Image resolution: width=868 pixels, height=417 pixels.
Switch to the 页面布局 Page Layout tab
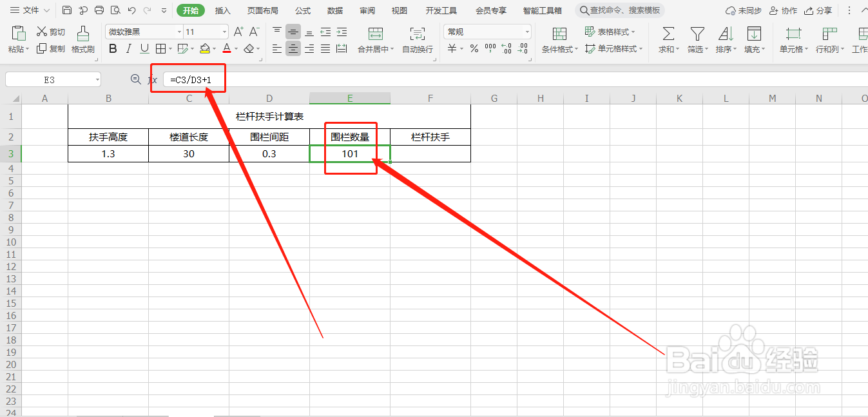[x=263, y=10]
